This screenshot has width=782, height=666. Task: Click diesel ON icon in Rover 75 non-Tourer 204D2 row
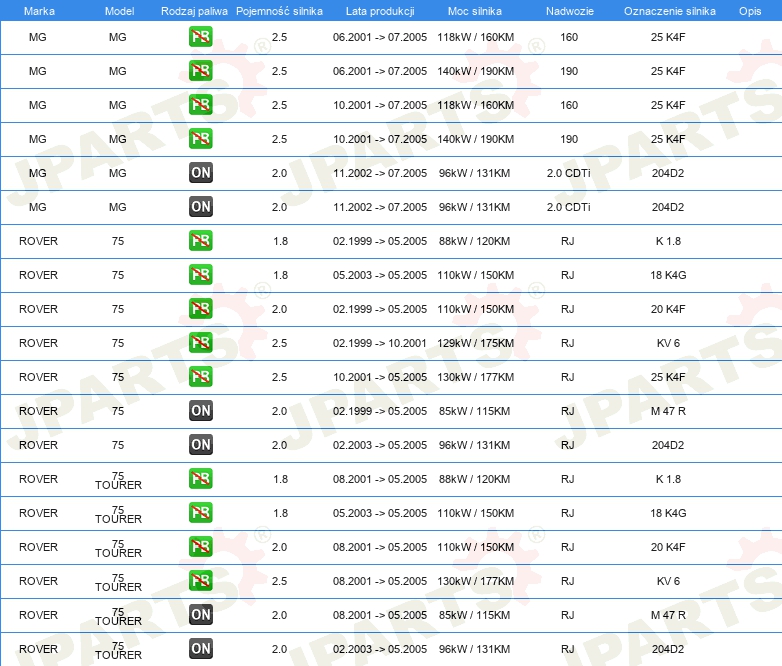(x=200, y=444)
